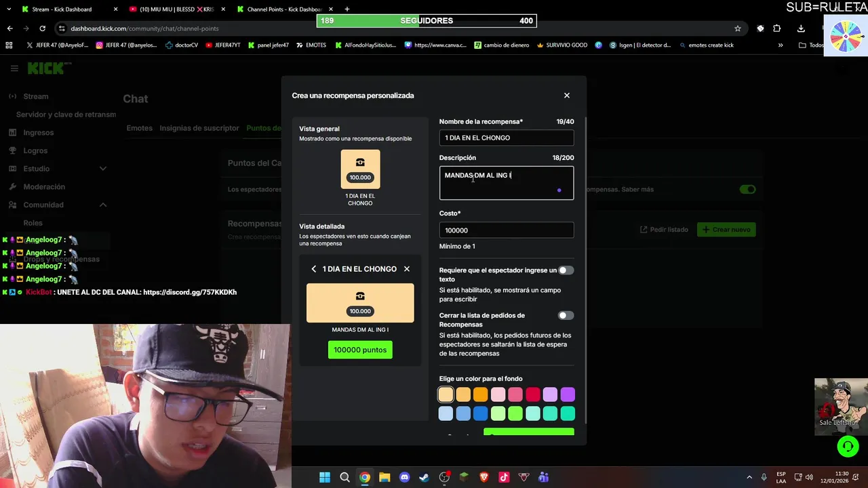Open Brave browser from the taskbar

(484, 477)
